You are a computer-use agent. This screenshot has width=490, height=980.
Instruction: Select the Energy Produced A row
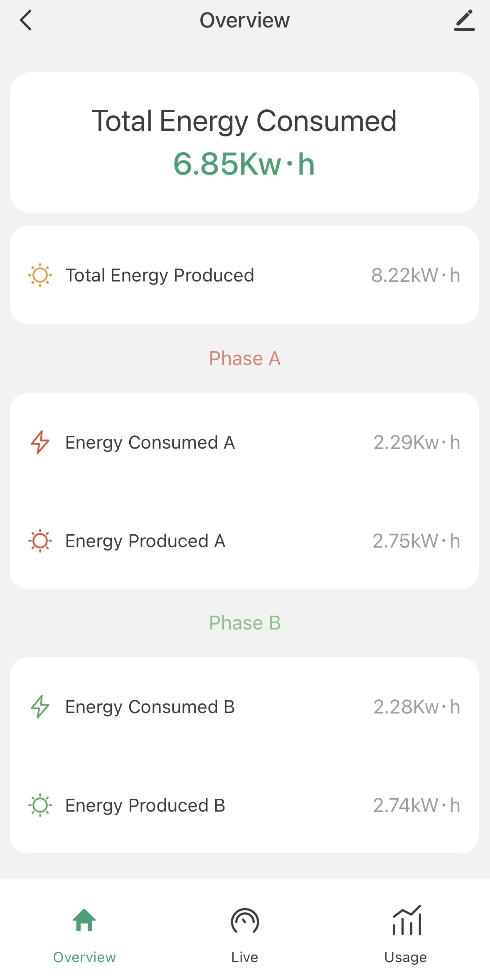coord(244,541)
